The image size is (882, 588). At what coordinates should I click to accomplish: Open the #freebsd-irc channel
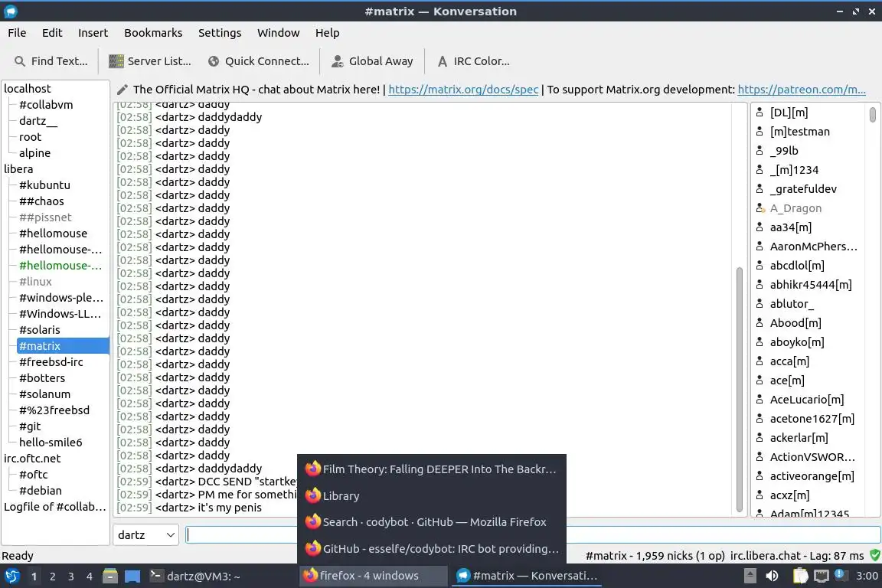tap(51, 362)
